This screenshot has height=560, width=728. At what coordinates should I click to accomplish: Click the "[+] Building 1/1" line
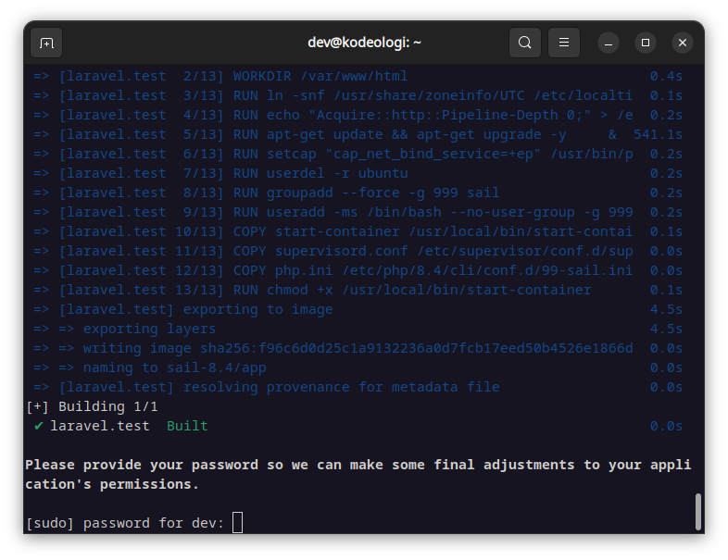[x=92, y=406]
